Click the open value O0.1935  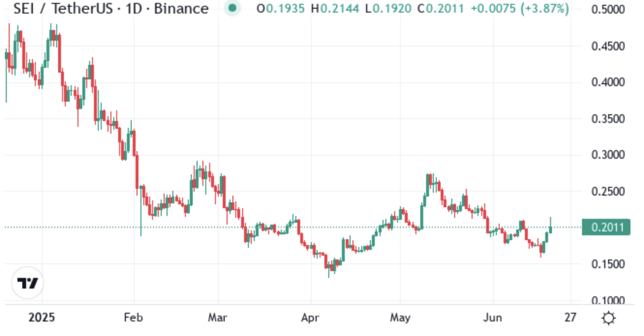point(281,8)
